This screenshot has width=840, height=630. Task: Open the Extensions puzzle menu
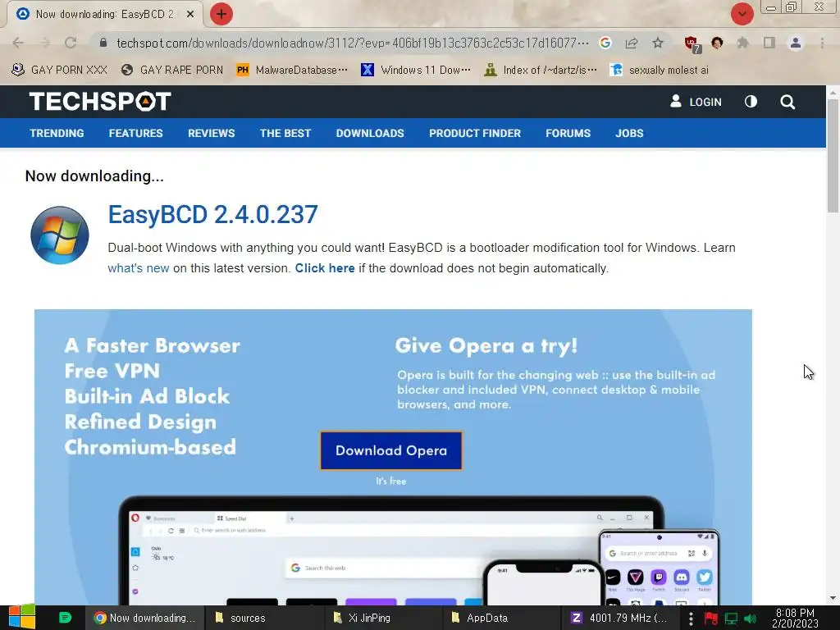(x=743, y=43)
